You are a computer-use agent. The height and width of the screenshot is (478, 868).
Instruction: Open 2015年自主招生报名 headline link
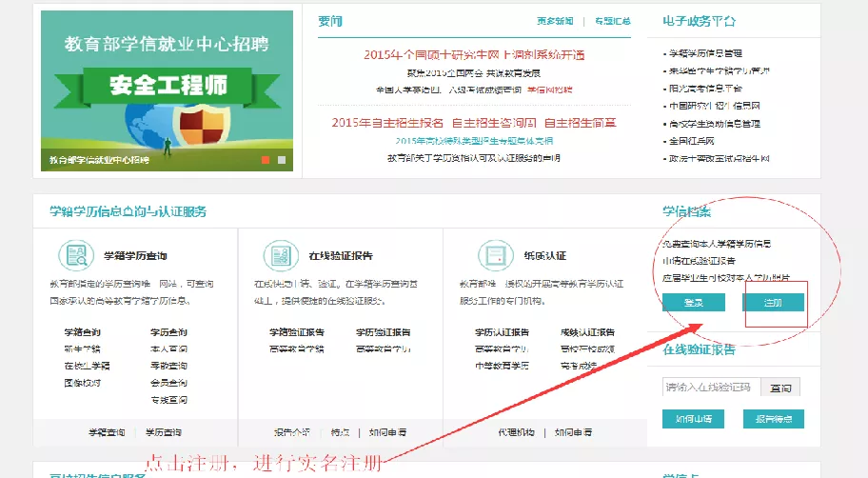click(x=387, y=123)
